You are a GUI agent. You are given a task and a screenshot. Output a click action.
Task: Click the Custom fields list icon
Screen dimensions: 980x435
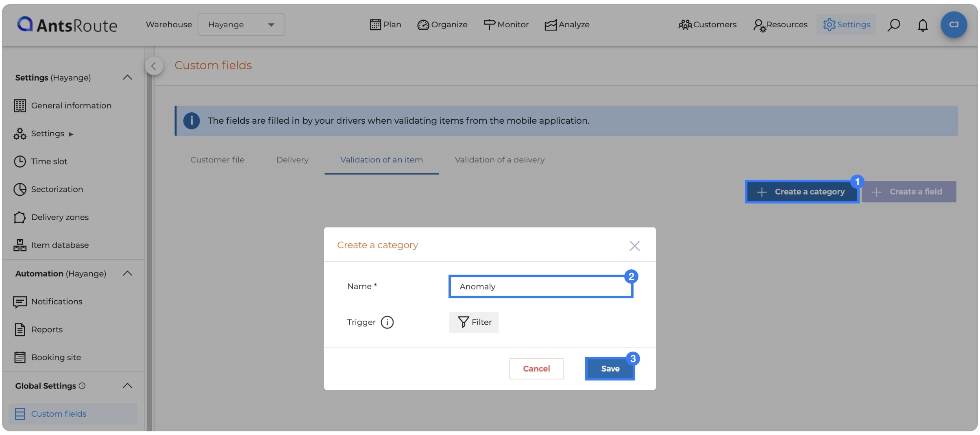point(20,414)
